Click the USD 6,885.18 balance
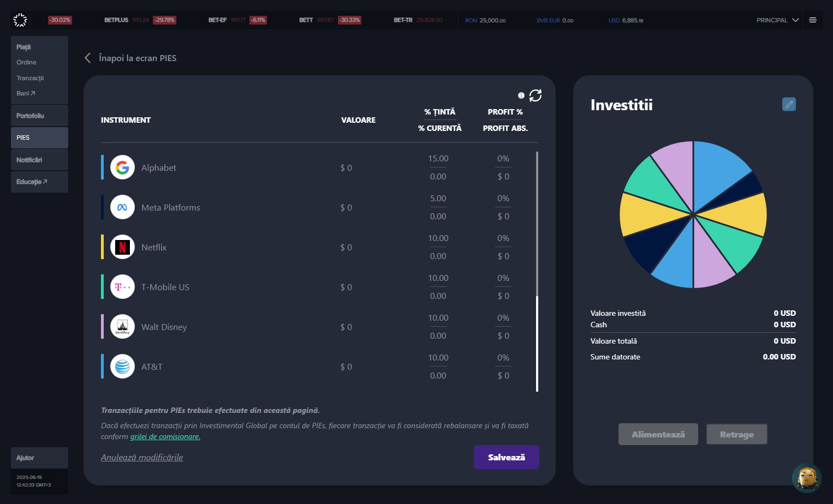833x504 pixels. point(626,20)
